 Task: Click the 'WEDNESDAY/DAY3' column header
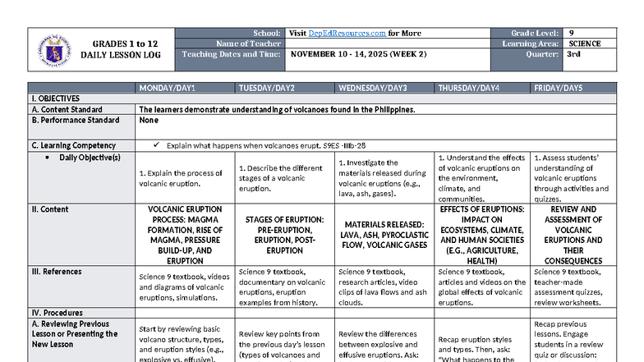tap(384, 88)
